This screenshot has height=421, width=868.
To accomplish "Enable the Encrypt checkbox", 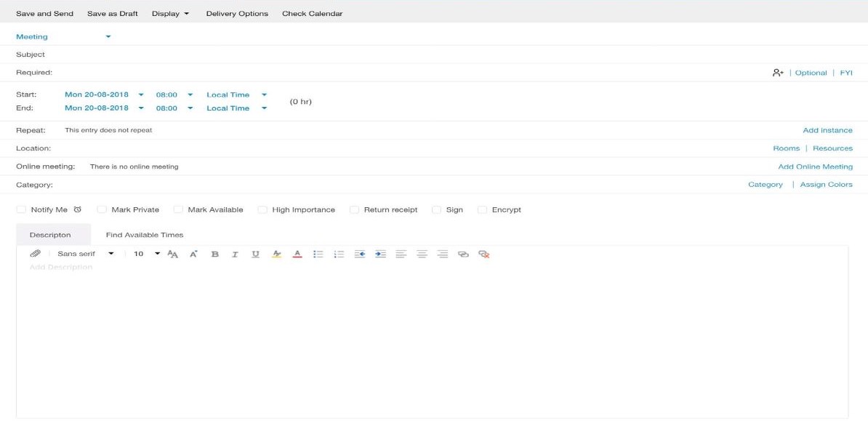I will [x=482, y=209].
